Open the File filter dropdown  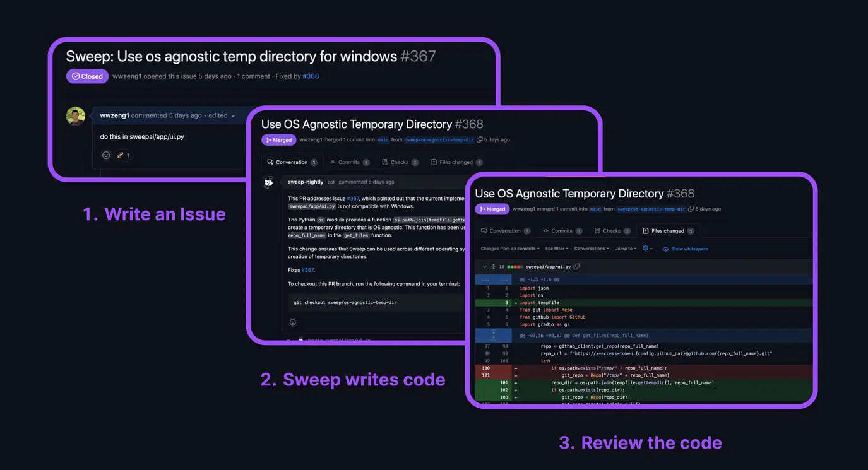point(557,249)
